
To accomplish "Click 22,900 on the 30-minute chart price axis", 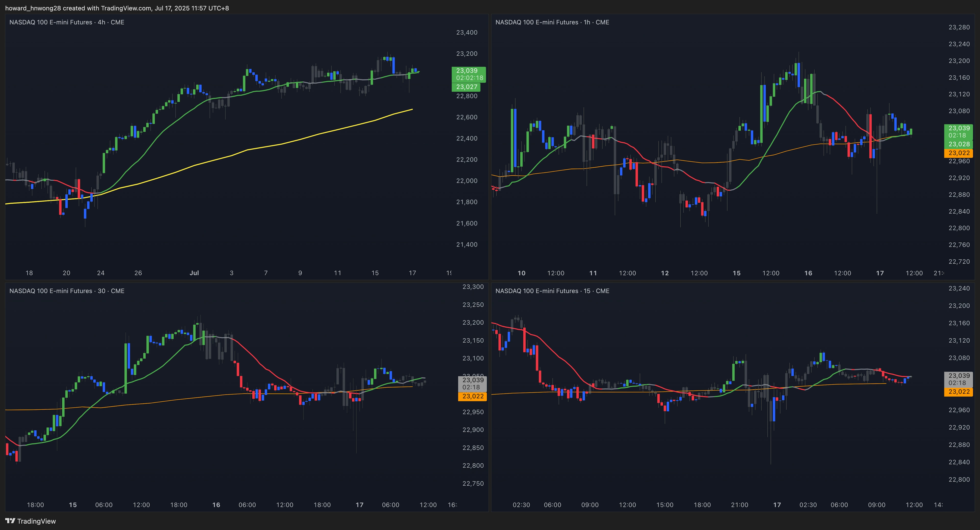I will 473,430.
